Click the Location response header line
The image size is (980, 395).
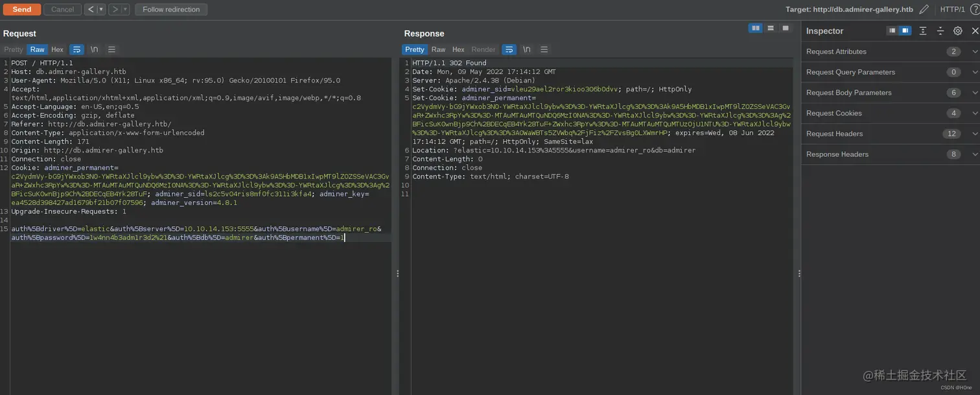[554, 150]
